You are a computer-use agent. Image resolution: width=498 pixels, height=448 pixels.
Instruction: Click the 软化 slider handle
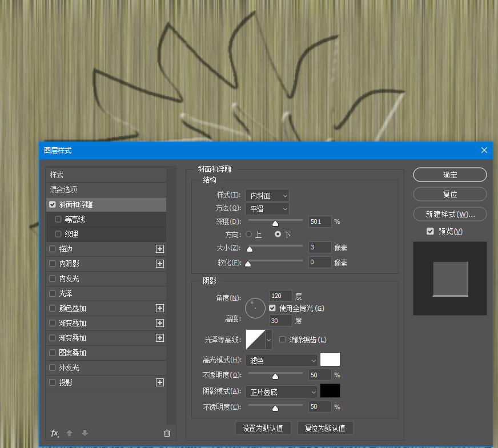pyautogui.click(x=248, y=264)
